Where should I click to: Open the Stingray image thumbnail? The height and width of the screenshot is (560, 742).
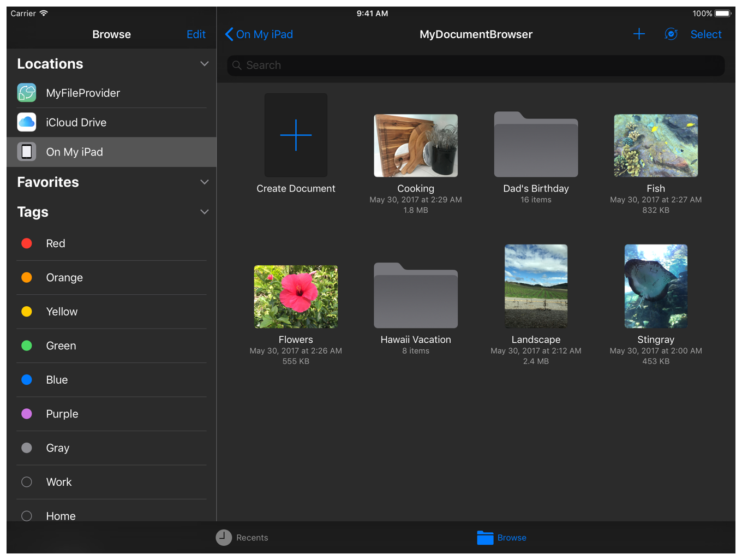coord(655,286)
